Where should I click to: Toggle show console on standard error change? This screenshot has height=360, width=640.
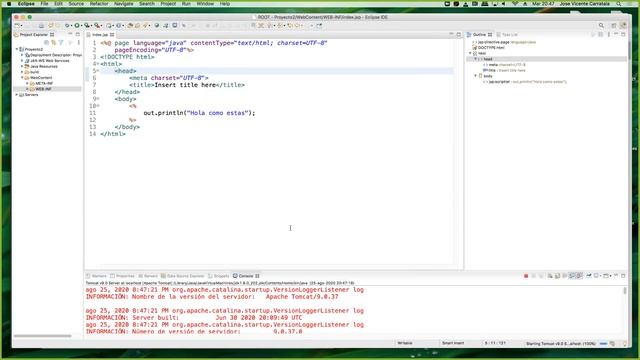(579, 276)
